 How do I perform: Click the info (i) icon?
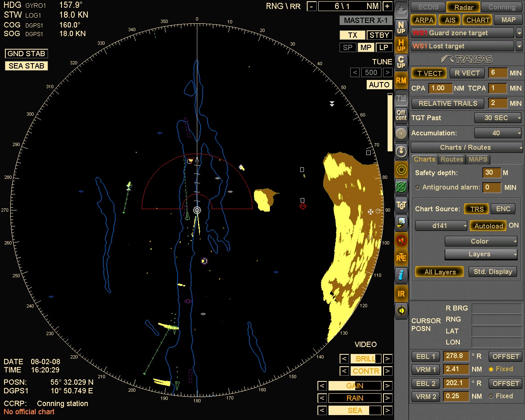tap(401, 276)
